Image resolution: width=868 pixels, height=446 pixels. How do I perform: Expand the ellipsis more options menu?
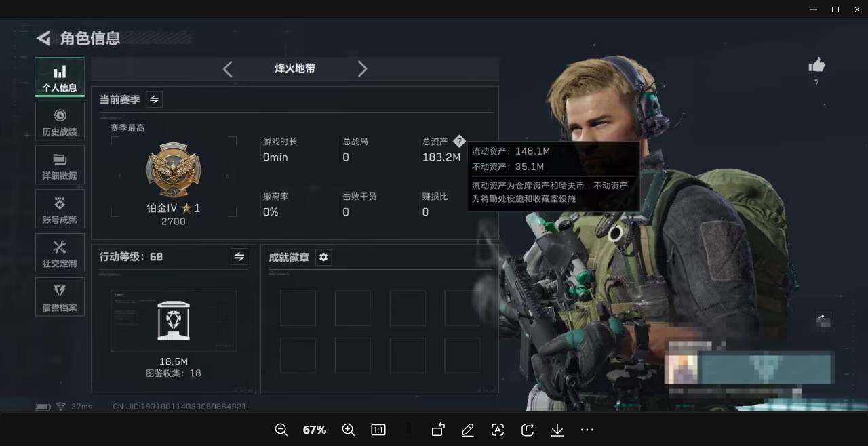coord(587,430)
